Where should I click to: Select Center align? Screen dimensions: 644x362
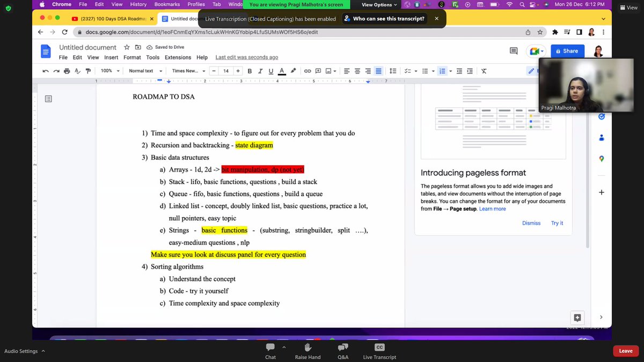click(357, 71)
